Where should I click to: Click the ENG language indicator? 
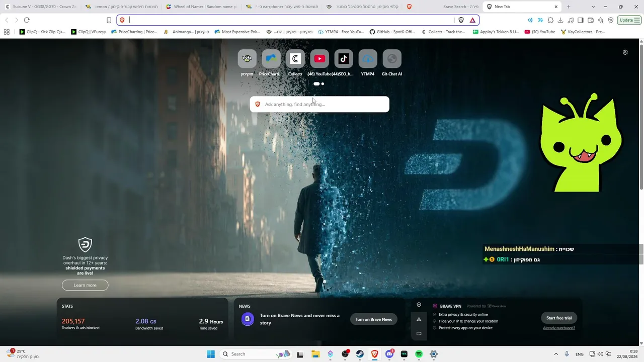(x=580, y=354)
